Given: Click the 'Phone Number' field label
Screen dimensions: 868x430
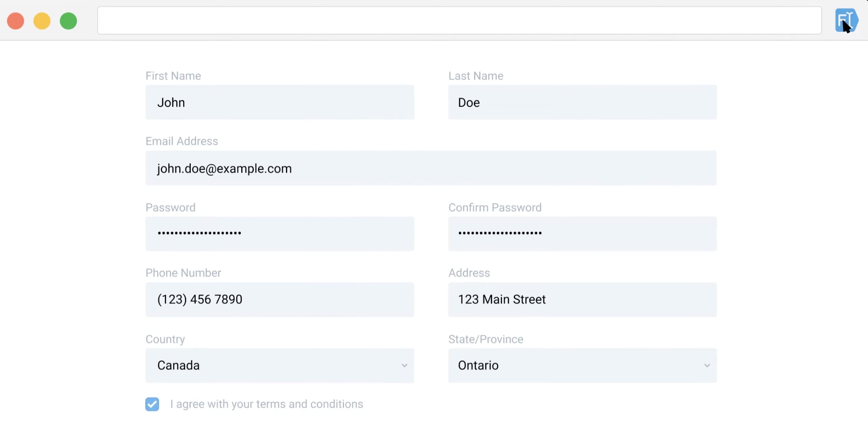Looking at the screenshot, I should [183, 273].
